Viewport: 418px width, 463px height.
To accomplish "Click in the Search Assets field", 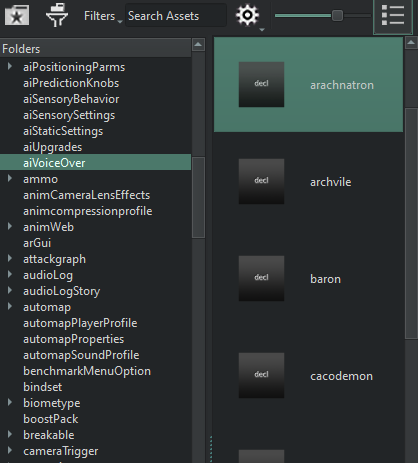I will [176, 16].
